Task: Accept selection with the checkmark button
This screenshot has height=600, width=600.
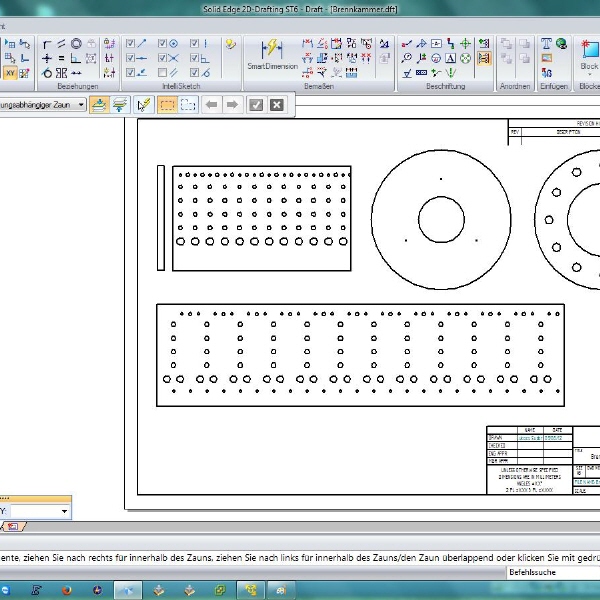Action: (x=256, y=104)
